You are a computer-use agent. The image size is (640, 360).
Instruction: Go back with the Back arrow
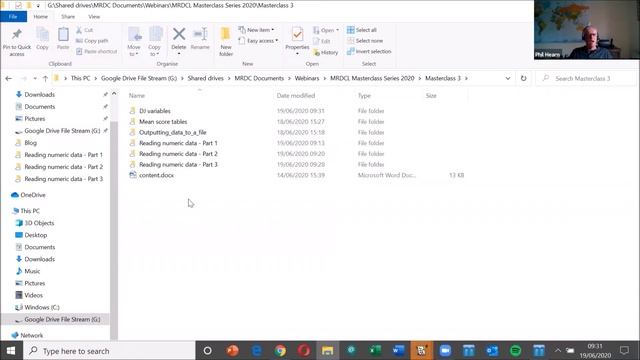pos(9,78)
